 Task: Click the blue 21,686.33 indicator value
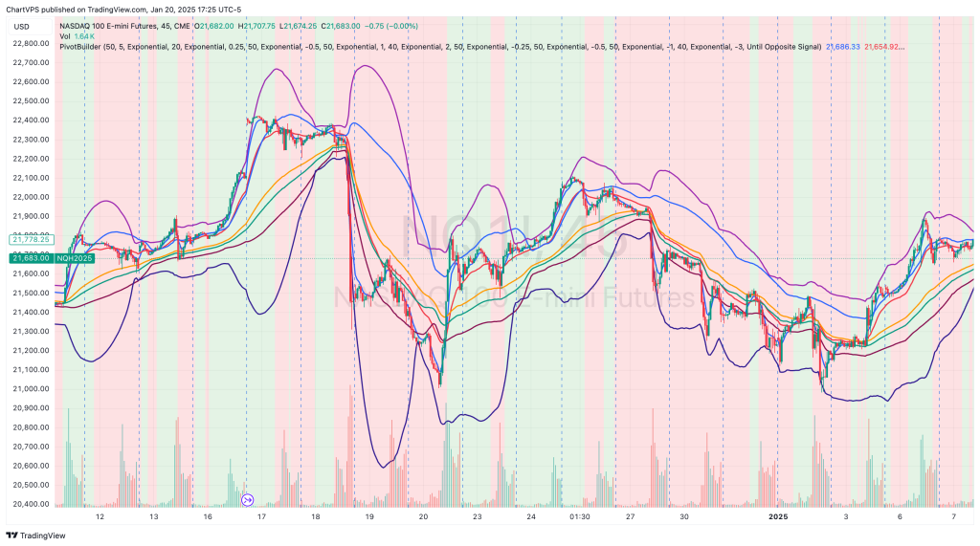tap(842, 46)
